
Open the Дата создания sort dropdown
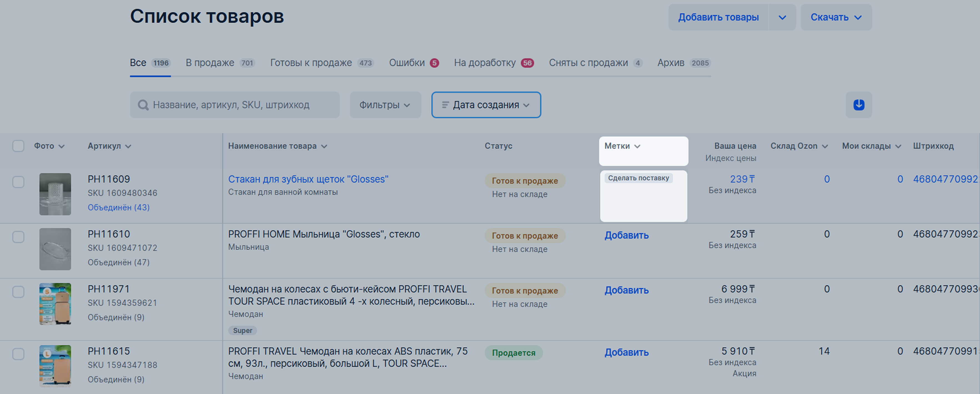pos(486,105)
